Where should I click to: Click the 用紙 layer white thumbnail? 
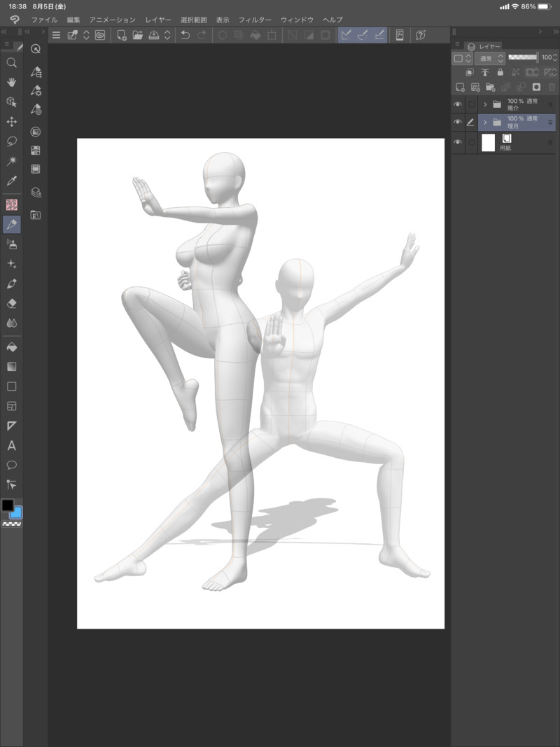point(489,143)
